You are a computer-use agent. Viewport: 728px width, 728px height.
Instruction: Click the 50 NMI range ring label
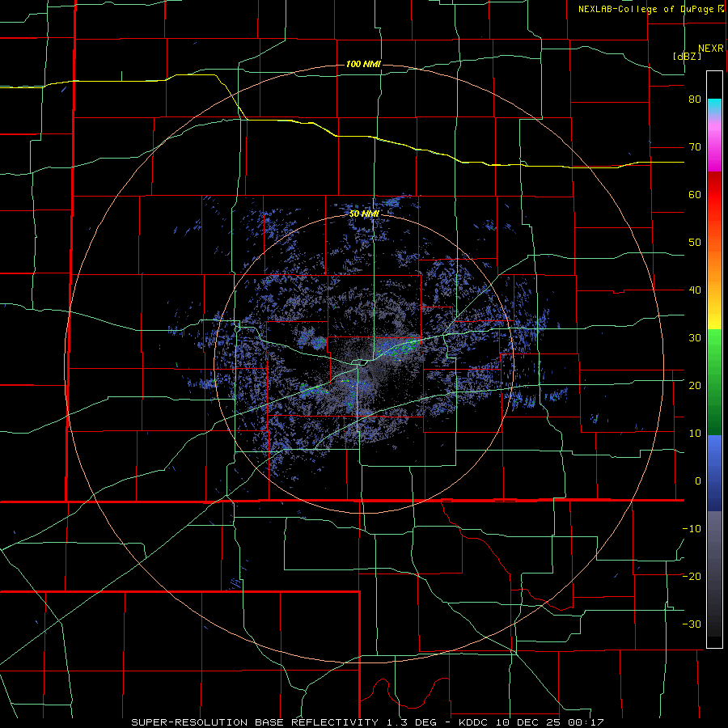(x=364, y=214)
